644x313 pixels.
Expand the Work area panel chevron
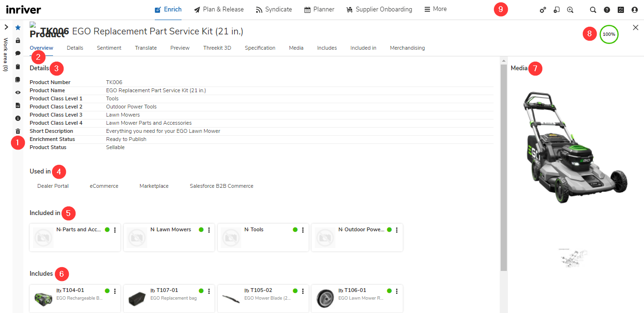click(6, 27)
